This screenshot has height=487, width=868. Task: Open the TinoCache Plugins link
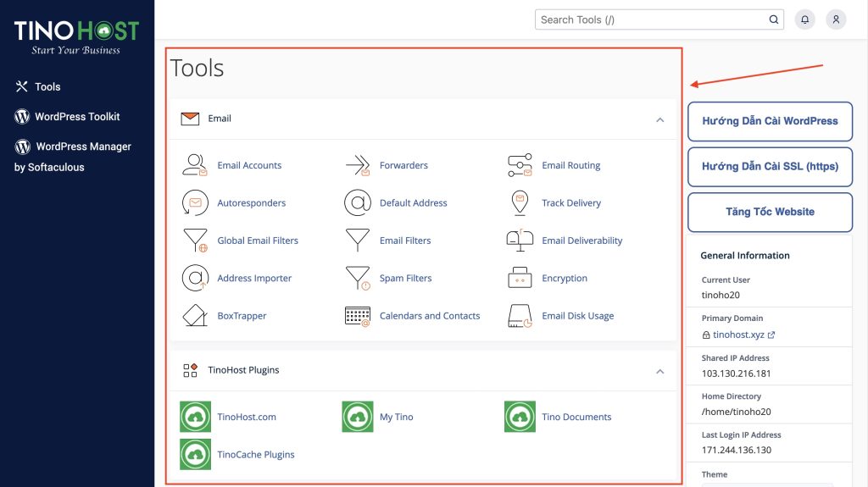coord(255,454)
